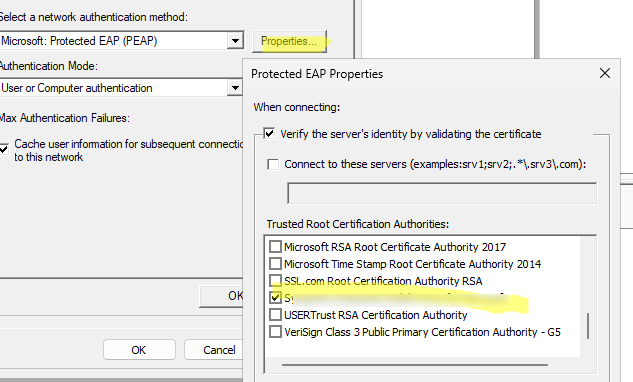Click the Trusted Root Certification Authorities label
The image size is (633, 382).
(x=358, y=224)
